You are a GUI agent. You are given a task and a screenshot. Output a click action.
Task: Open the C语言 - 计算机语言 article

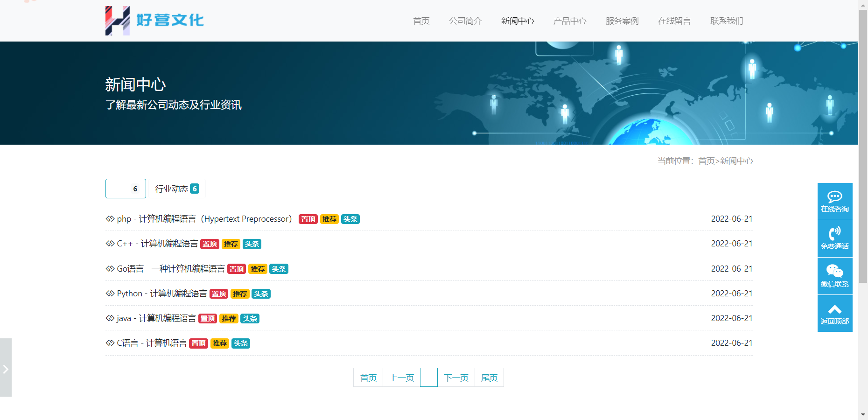tap(151, 343)
